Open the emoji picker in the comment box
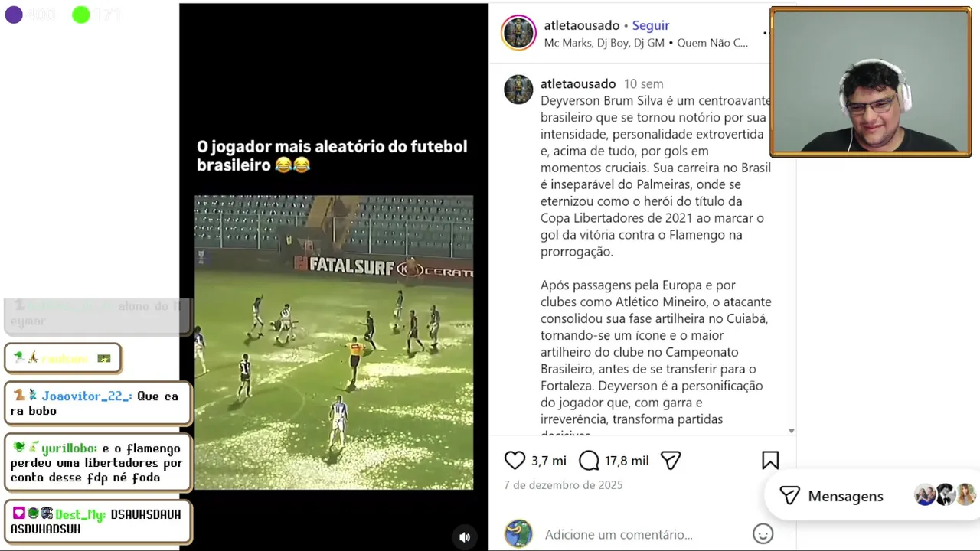 tap(763, 533)
